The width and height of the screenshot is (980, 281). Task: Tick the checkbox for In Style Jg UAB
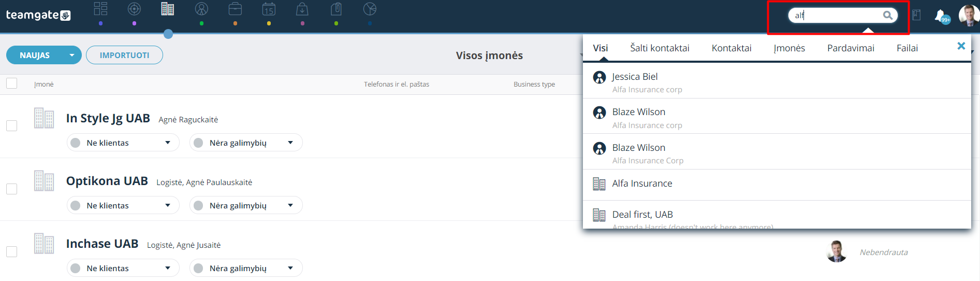pyautogui.click(x=12, y=125)
